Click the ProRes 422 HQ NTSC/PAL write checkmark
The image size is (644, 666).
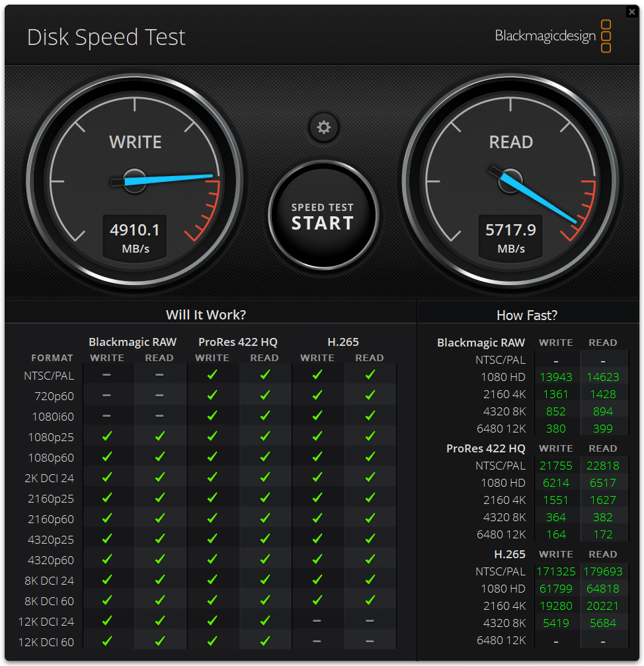click(212, 374)
